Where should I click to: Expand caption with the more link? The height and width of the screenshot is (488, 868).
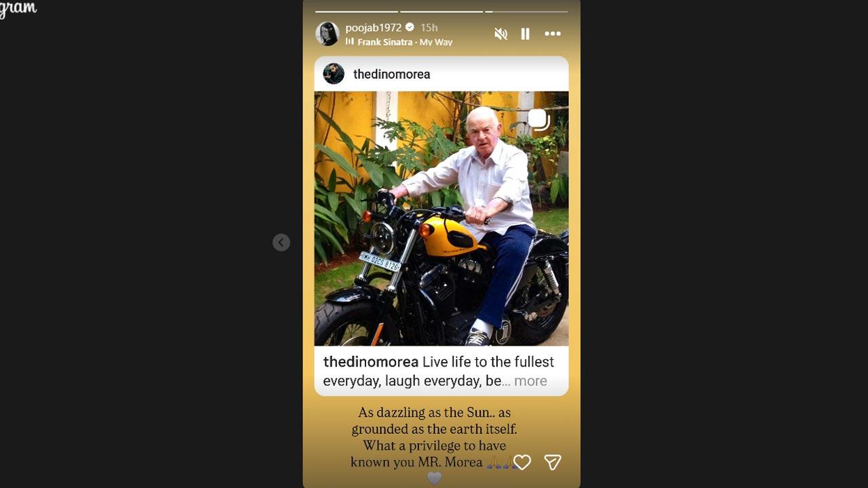(530, 381)
